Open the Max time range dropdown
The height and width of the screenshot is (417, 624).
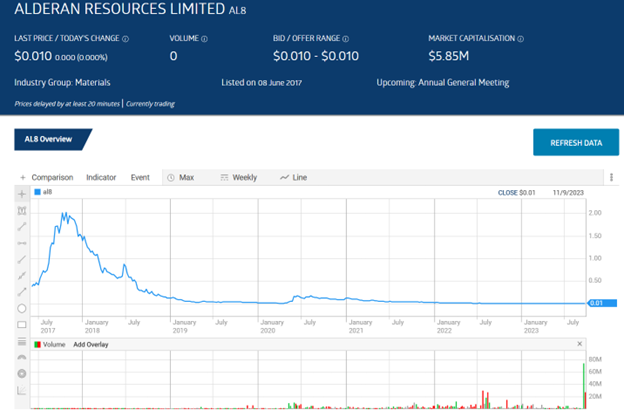(181, 177)
